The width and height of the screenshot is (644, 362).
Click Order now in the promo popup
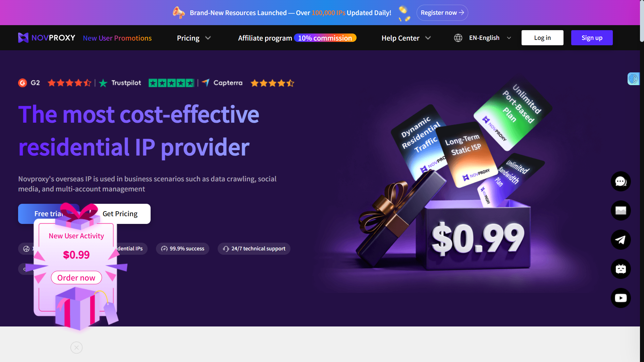click(76, 278)
